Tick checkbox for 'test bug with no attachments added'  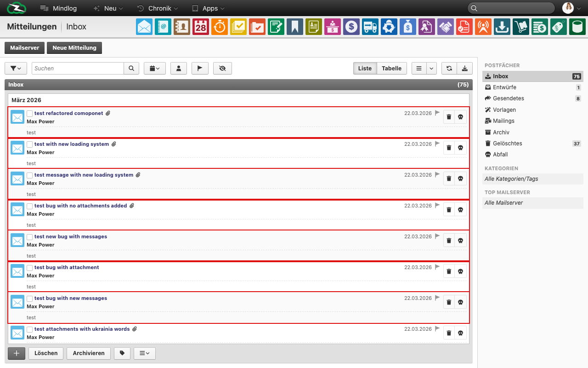[30, 206]
